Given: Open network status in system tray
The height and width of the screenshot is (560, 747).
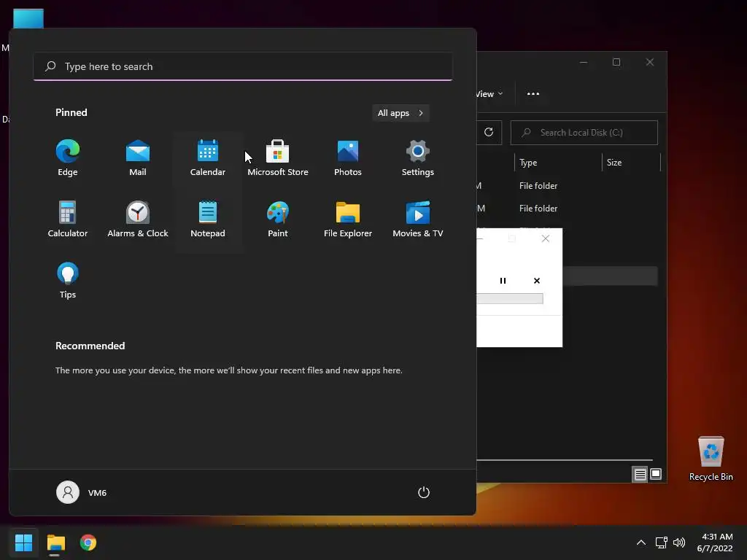Looking at the screenshot, I should point(661,542).
